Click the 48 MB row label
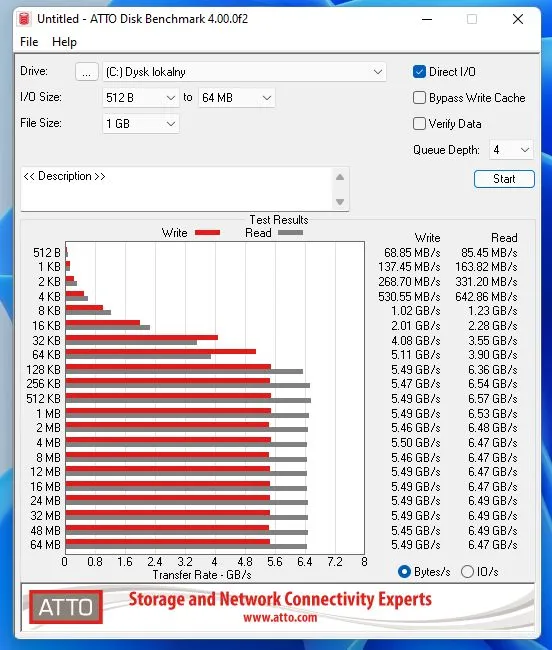Image resolution: width=552 pixels, height=650 pixels. [x=46, y=531]
